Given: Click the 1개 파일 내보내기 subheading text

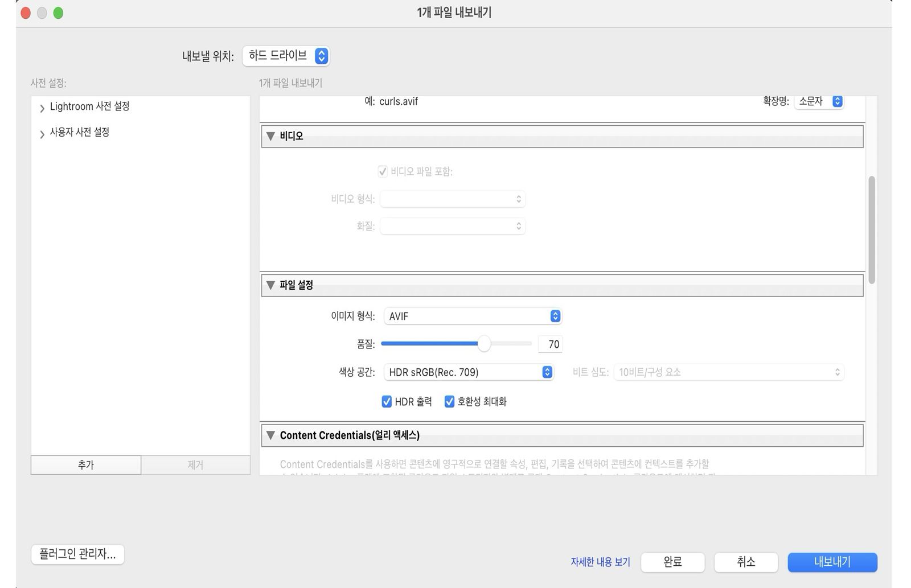Looking at the screenshot, I should pos(290,83).
